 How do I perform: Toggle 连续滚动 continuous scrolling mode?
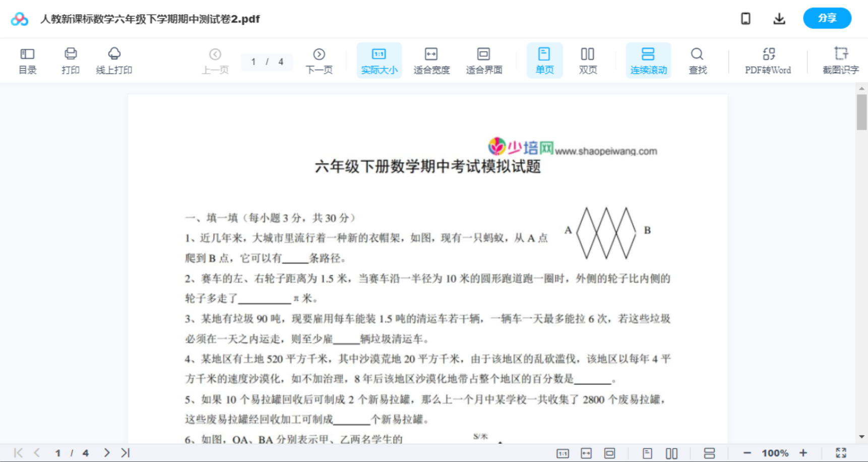pos(648,59)
